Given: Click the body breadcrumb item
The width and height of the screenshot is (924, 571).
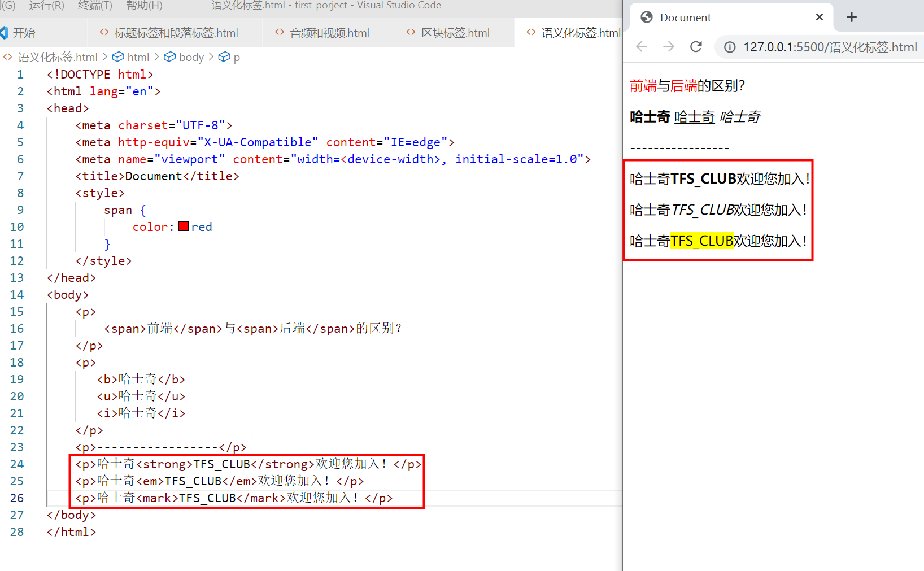Looking at the screenshot, I should pos(191,57).
